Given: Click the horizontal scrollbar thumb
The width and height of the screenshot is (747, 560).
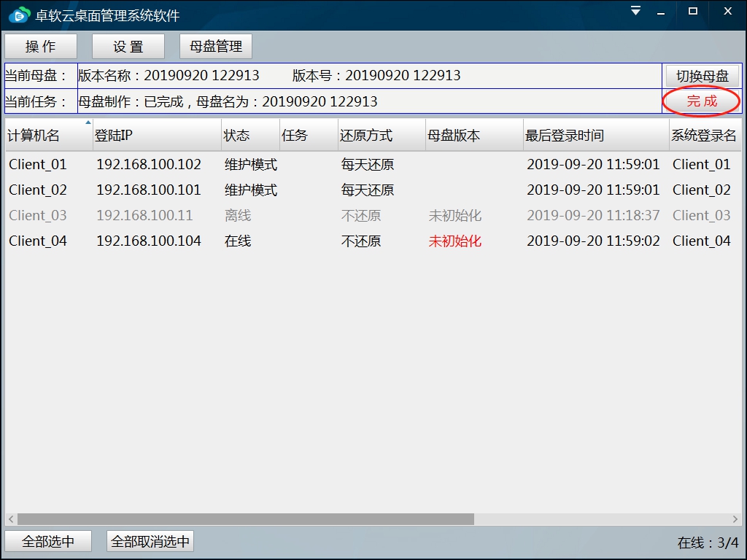Looking at the screenshot, I should click(x=245, y=519).
